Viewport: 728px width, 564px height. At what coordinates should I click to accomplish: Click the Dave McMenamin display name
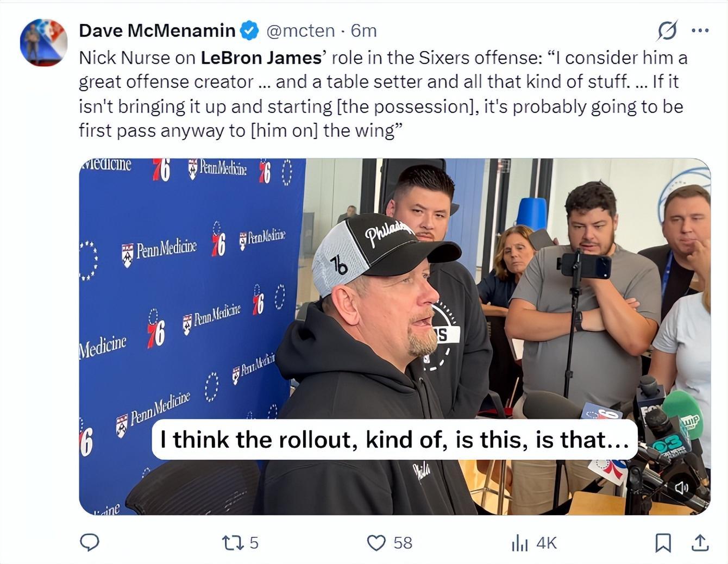pos(157,30)
